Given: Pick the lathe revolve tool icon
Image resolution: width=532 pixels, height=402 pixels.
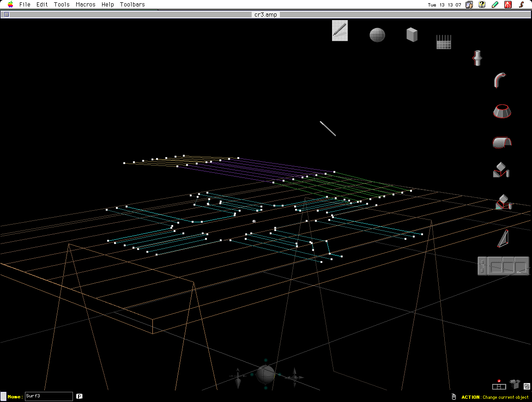Looking at the screenshot, I should [x=477, y=58].
